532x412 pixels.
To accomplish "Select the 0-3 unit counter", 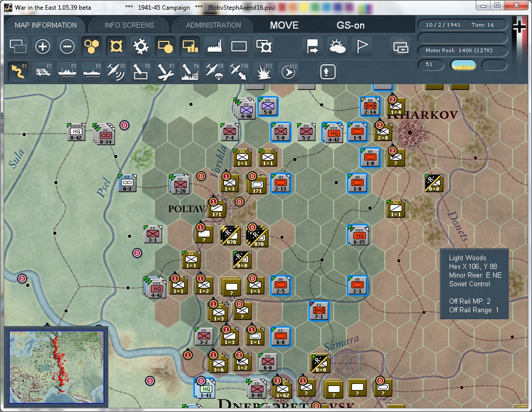I will click(127, 183).
